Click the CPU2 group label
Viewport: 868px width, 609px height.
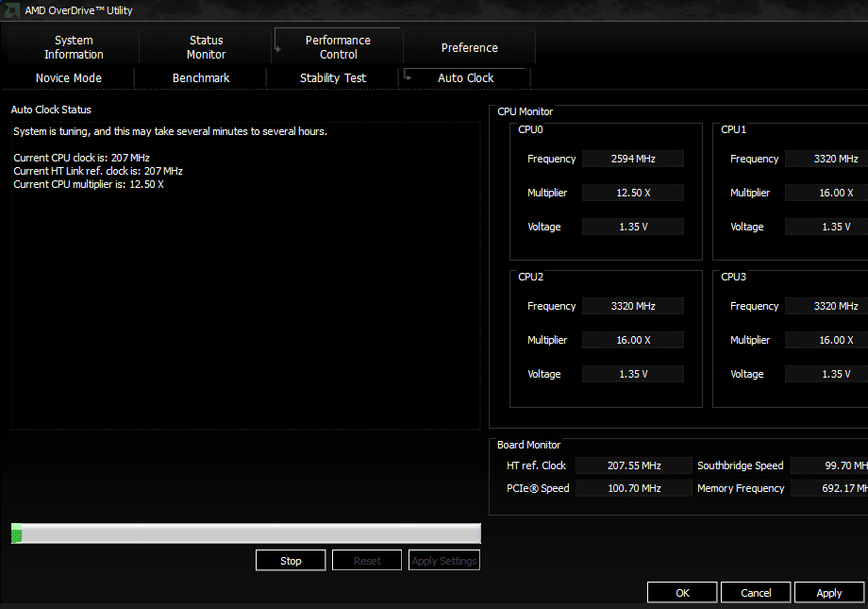530,277
